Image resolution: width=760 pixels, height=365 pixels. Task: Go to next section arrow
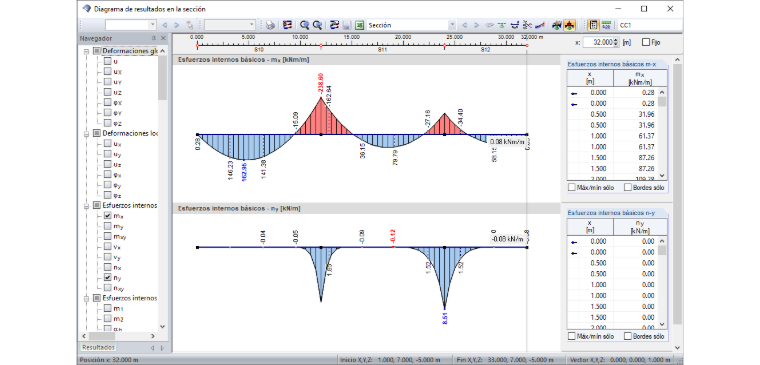tap(476, 25)
